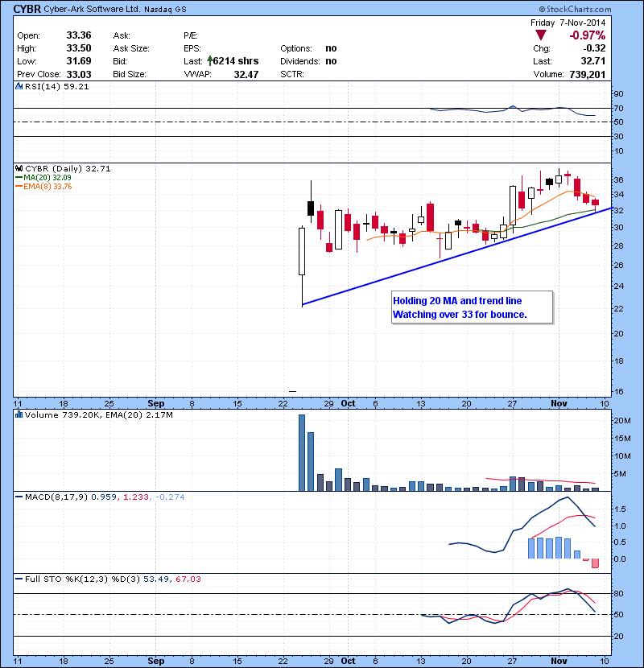Click the annotation line Holding 20 MA and trend line
644x668 pixels.
457,301
